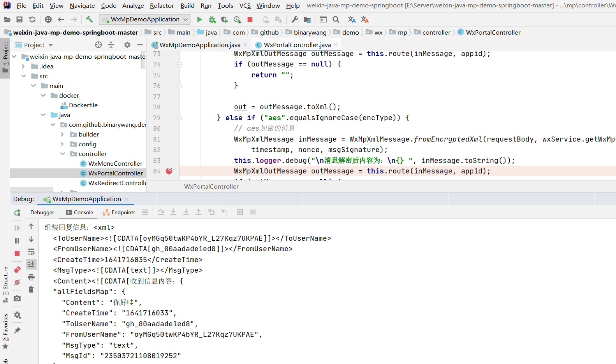Viewport: 616px width, 364px height.
Task: Take a thread dump with camera icon
Action: [17, 299]
